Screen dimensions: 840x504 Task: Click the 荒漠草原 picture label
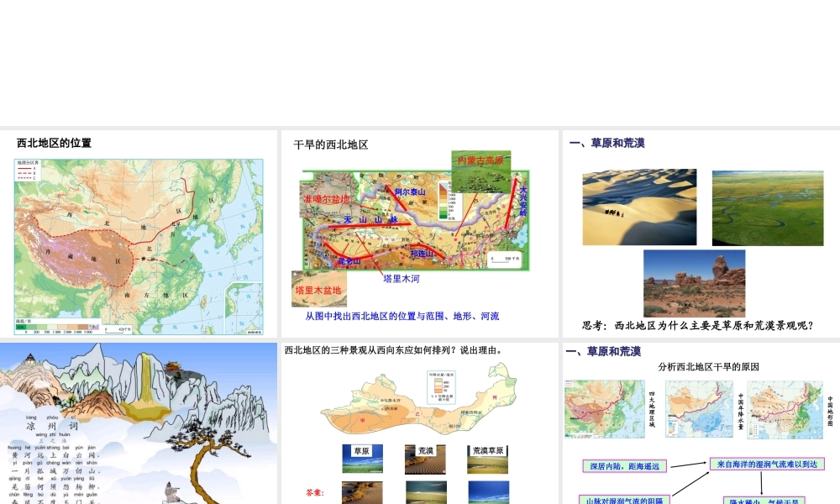(488, 451)
